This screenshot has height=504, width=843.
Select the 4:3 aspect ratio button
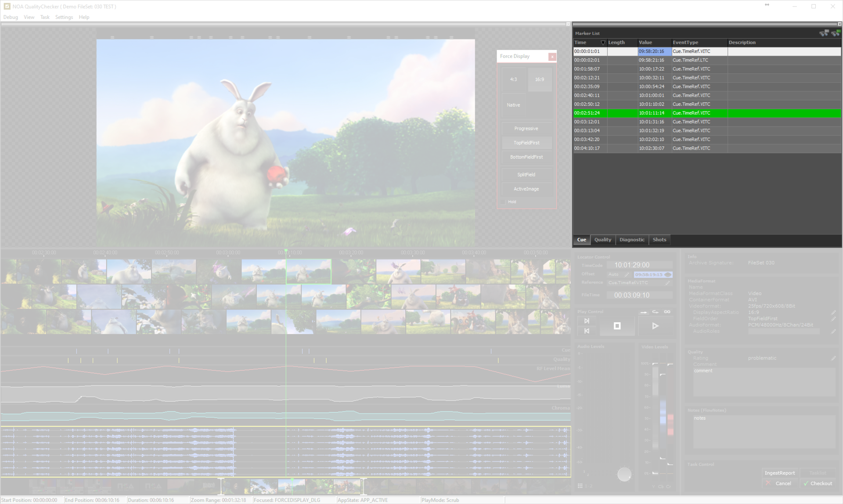pyautogui.click(x=513, y=79)
